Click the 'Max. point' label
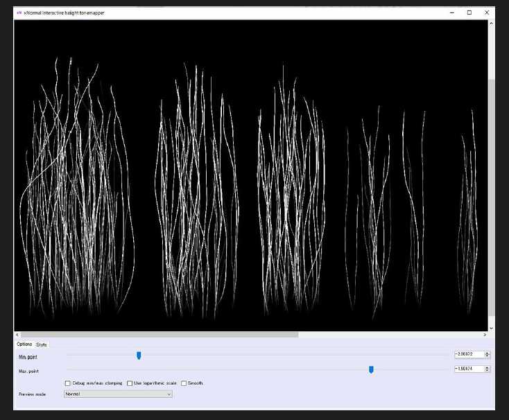This screenshot has width=509, height=420. [x=28, y=371]
